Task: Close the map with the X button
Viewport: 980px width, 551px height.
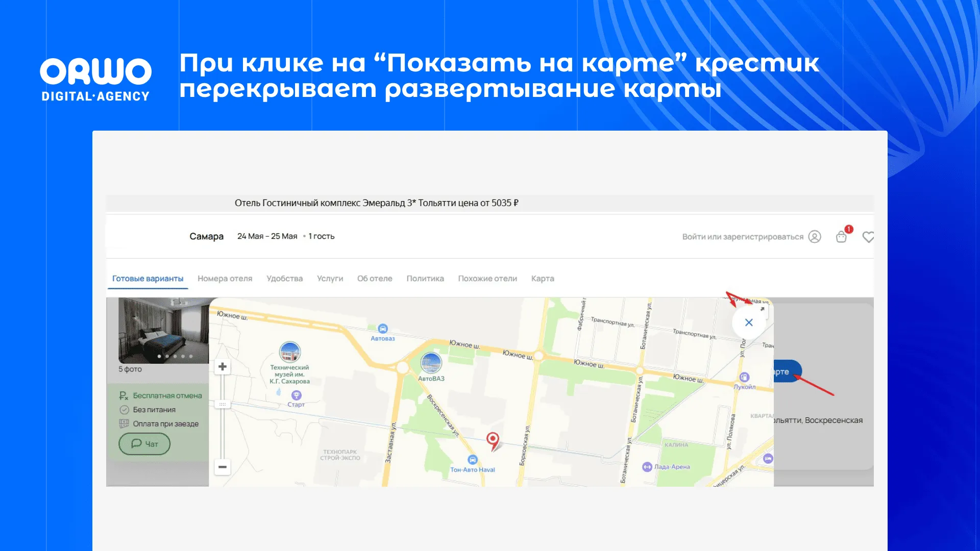Action: (x=749, y=322)
